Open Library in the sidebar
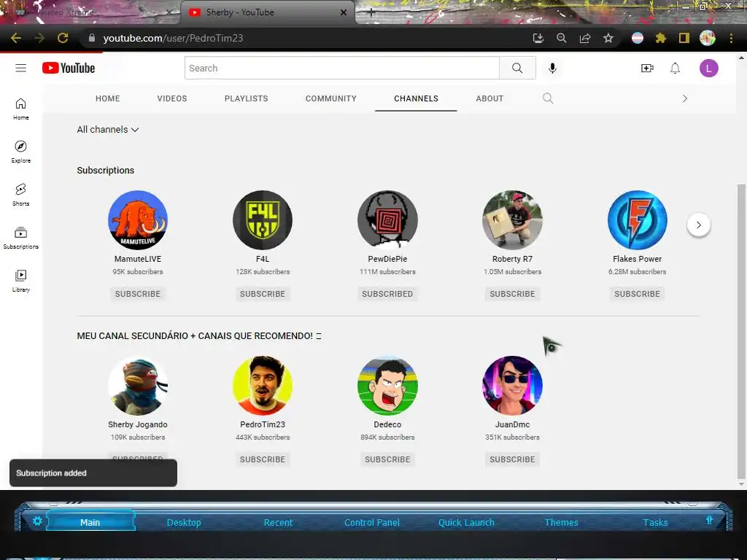This screenshot has height=560, width=747. point(20,281)
